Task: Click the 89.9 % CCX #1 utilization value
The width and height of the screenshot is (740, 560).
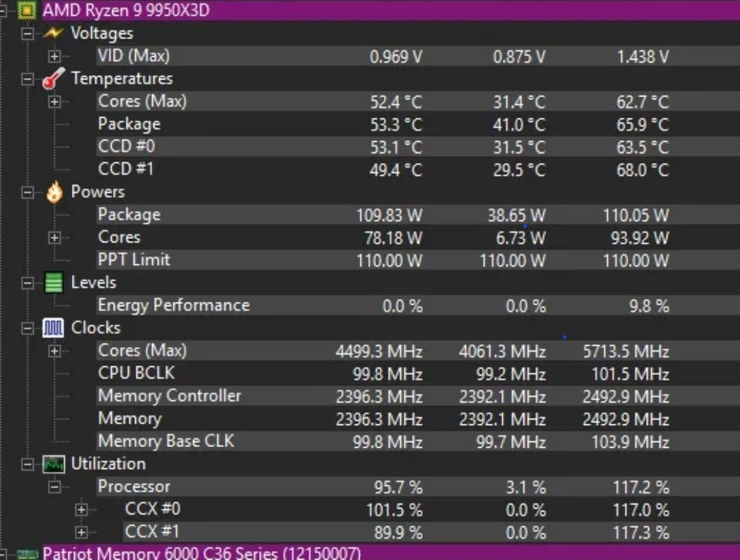Action: 398,533
